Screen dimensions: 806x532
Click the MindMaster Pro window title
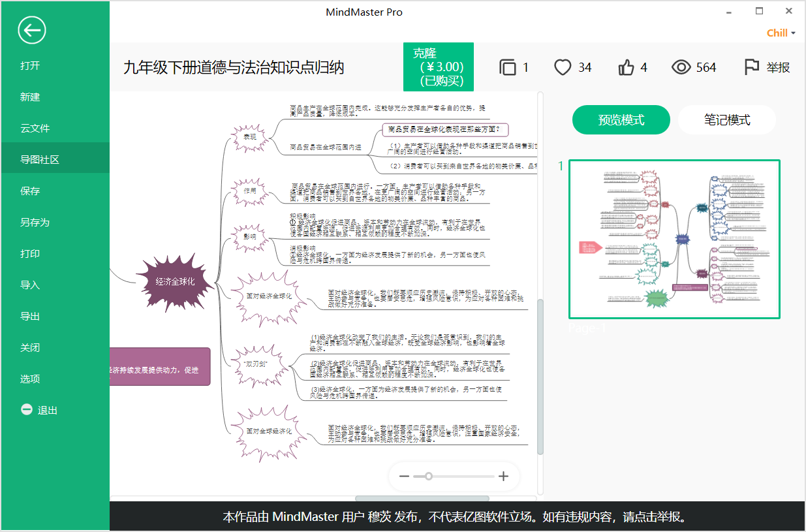click(364, 12)
